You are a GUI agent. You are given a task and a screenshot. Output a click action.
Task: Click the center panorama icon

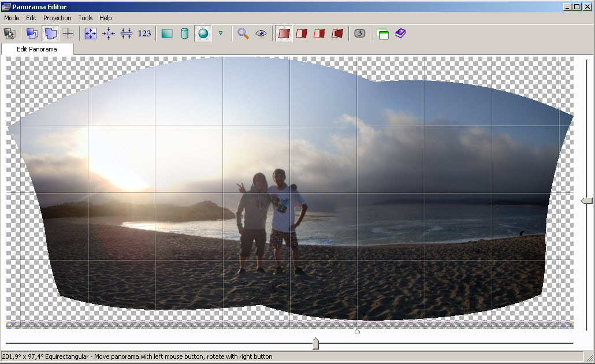(109, 34)
